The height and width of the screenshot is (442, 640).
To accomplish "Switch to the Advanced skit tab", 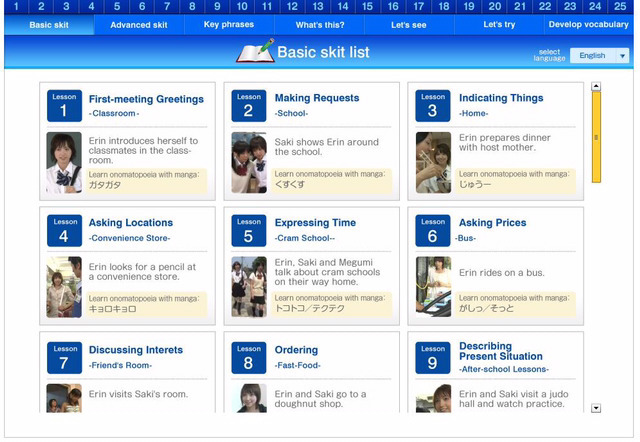I will click(x=139, y=25).
